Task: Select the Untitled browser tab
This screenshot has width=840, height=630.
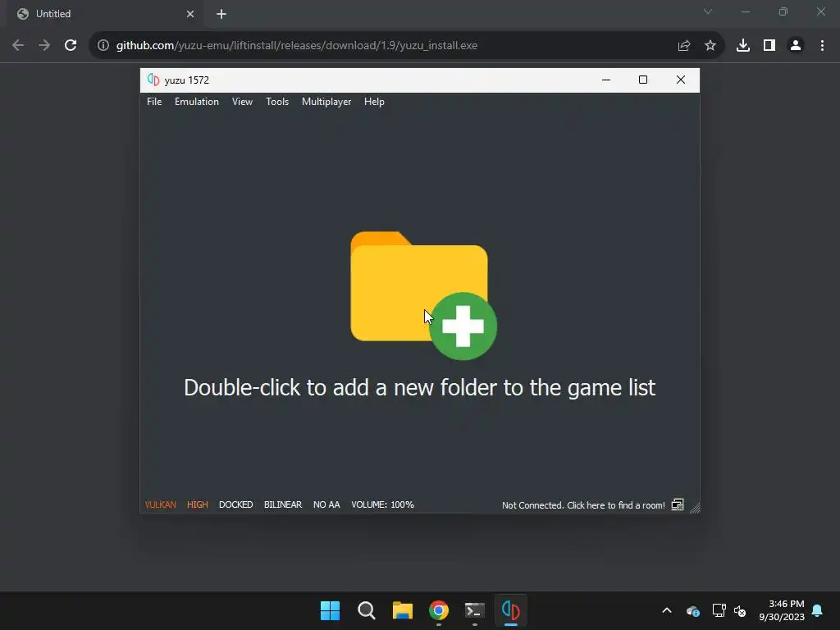Action: (x=104, y=14)
